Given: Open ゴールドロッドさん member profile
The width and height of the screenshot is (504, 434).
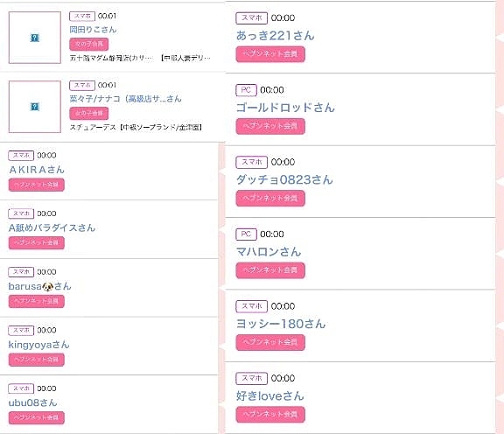Looking at the screenshot, I should 285,108.
